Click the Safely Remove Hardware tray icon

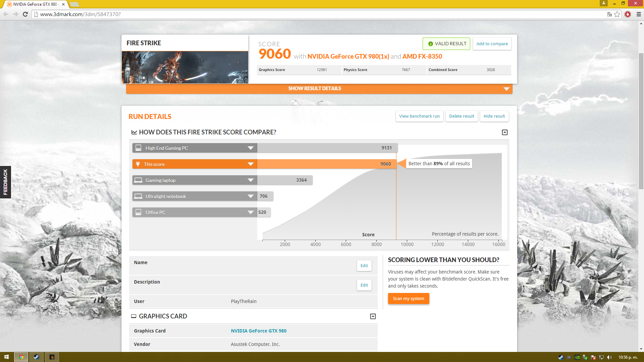[x=585, y=357]
